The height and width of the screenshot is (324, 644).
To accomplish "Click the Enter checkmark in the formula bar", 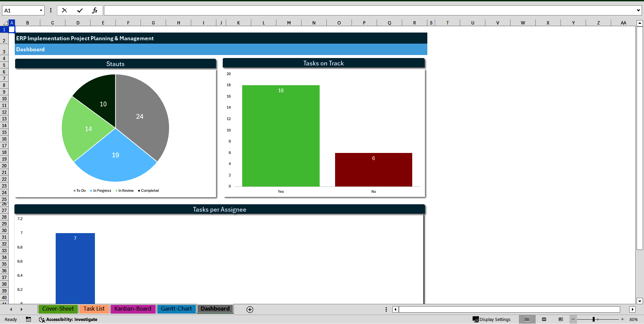I will (x=80, y=10).
